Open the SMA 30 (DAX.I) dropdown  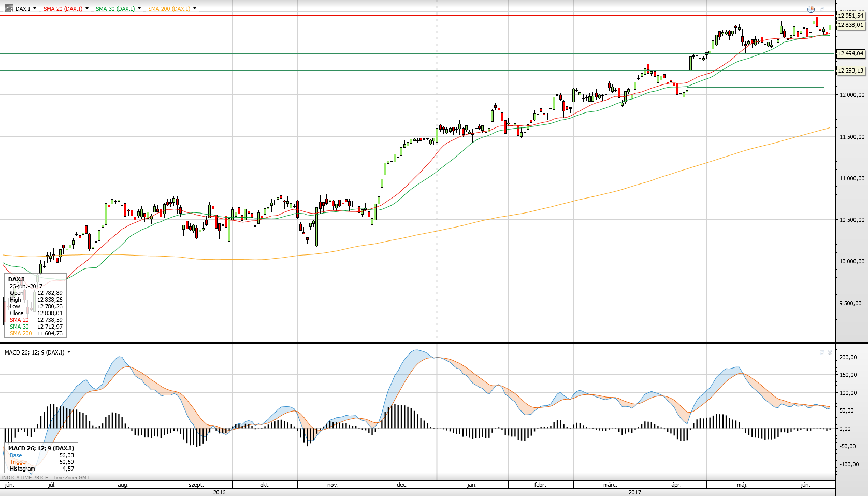139,9
